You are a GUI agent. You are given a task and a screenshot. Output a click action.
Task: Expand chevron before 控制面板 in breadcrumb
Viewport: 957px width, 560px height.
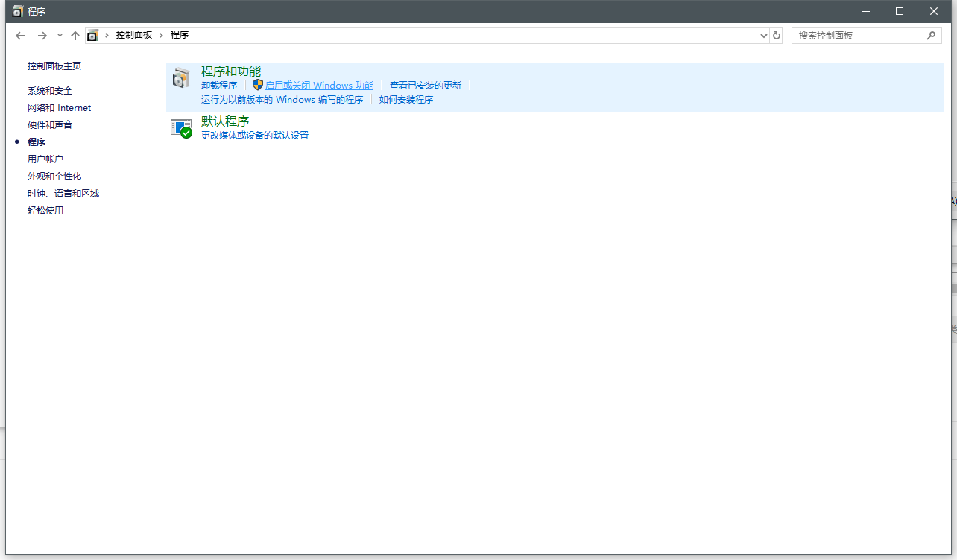coord(107,35)
